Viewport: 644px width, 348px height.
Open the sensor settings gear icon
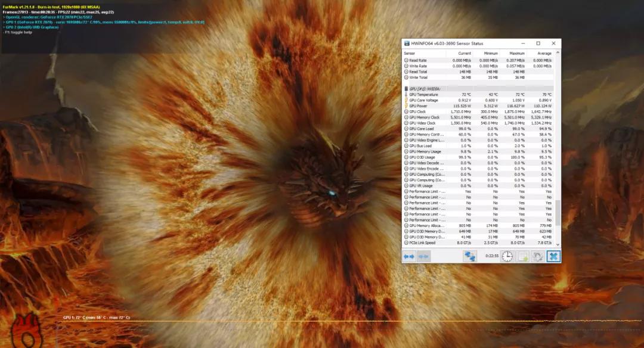[x=538, y=256]
